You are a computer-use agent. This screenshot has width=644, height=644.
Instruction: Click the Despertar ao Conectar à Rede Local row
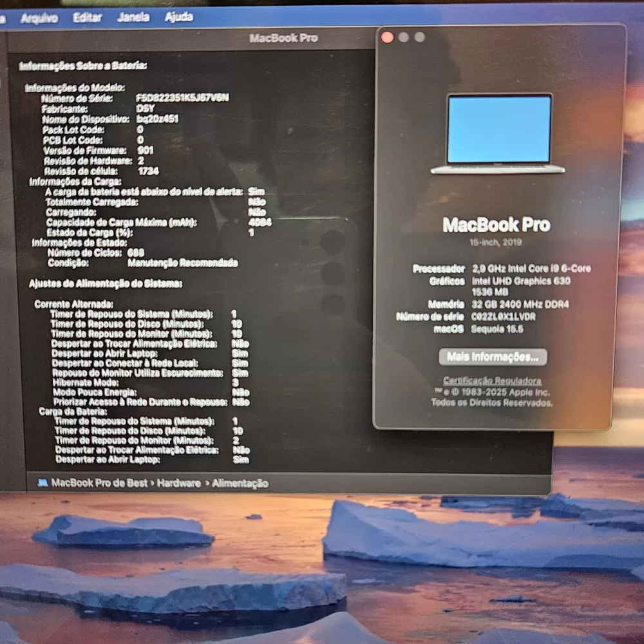(x=150, y=363)
